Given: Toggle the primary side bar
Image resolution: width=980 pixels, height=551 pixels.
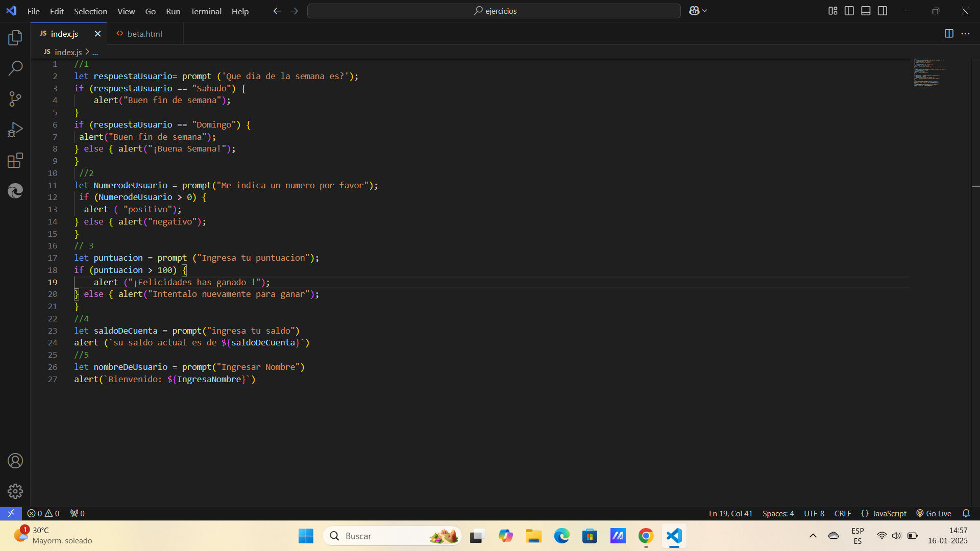Looking at the screenshot, I should [x=849, y=11].
